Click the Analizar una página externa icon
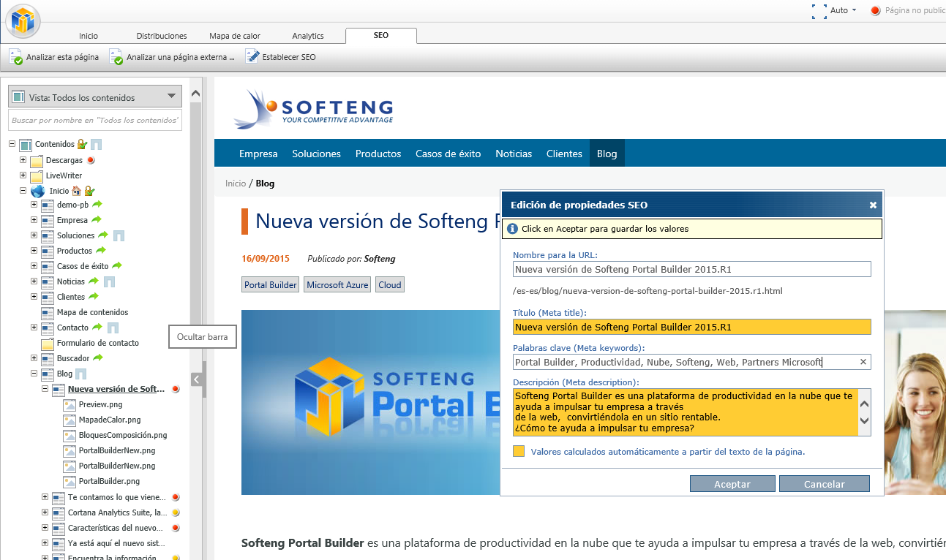Screen dimensions: 946x560 pos(116,57)
